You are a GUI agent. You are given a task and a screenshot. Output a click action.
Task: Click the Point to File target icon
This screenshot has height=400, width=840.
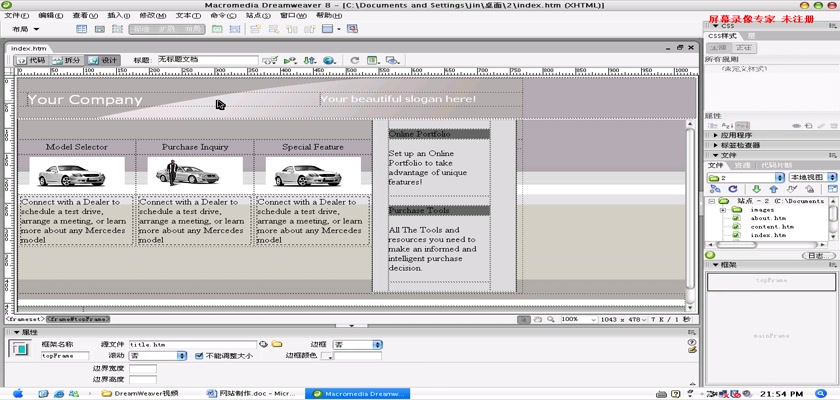point(263,344)
